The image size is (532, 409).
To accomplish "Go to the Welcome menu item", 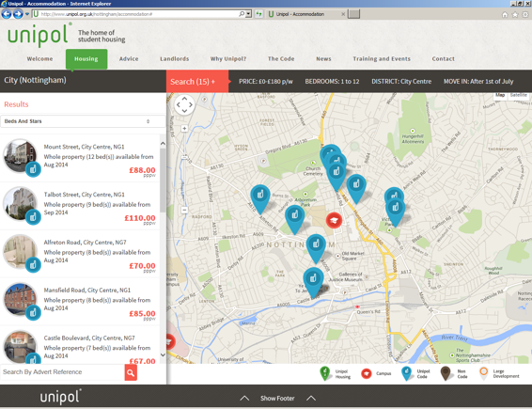I will click(x=40, y=58).
